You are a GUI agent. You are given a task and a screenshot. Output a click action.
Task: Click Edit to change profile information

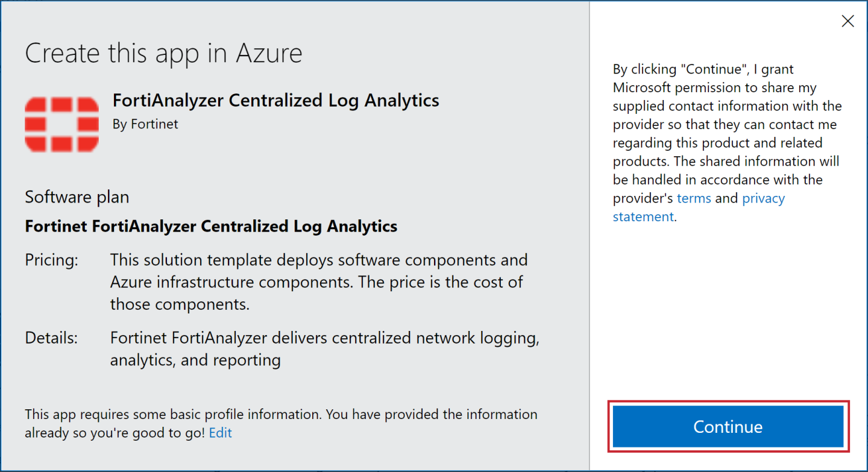[x=220, y=433]
